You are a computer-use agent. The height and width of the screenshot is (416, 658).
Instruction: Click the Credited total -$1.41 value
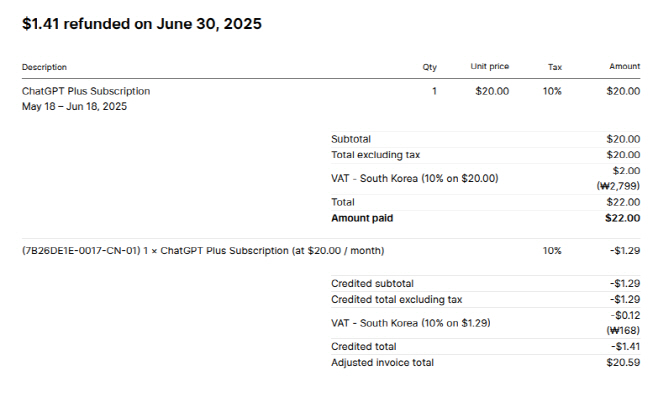coord(625,347)
